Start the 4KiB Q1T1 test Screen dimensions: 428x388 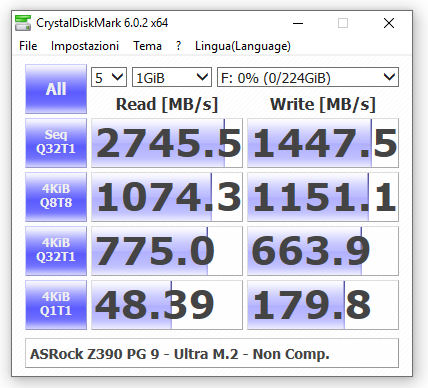(56, 305)
